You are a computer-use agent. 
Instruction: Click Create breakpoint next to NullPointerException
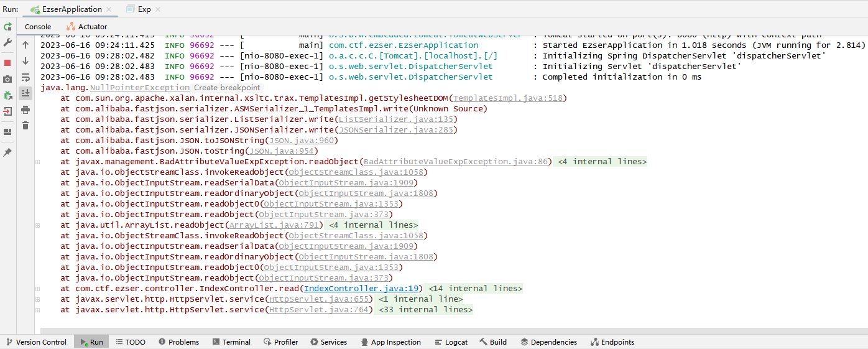(227, 88)
